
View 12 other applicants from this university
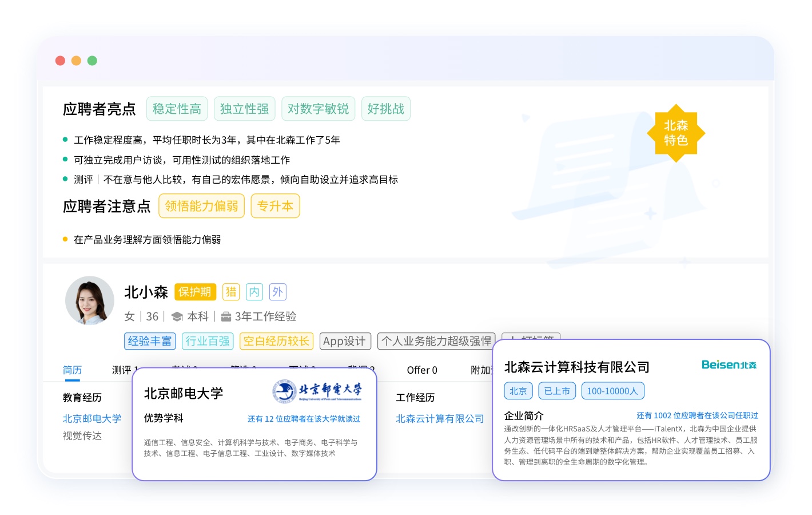(x=304, y=419)
